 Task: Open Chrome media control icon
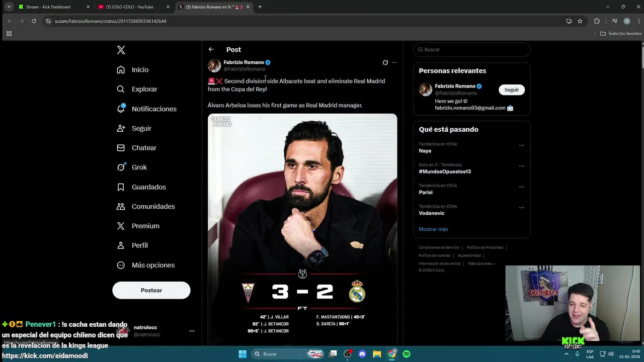615,21
